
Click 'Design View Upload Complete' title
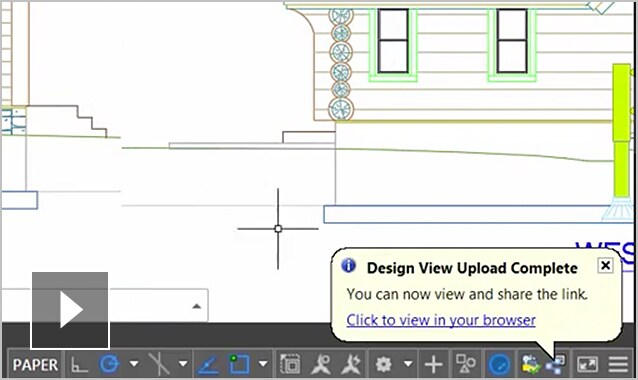tap(472, 268)
